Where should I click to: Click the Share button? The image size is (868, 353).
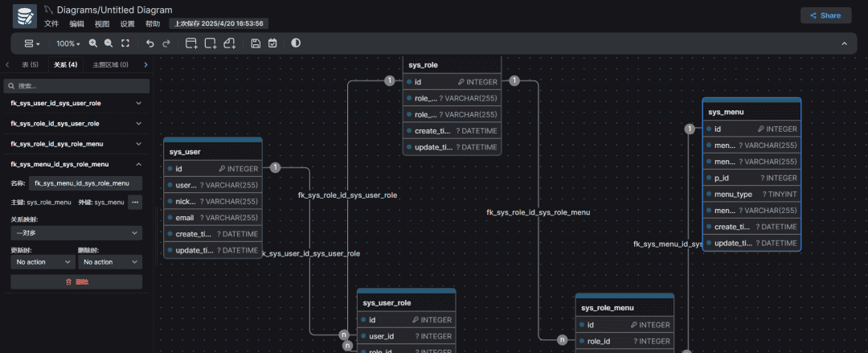click(x=825, y=15)
